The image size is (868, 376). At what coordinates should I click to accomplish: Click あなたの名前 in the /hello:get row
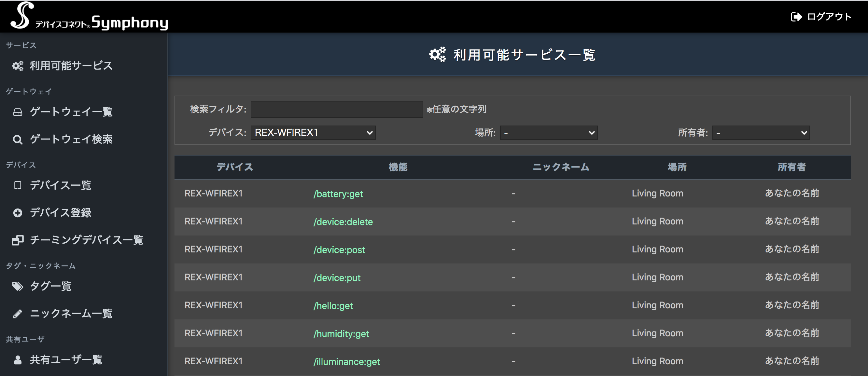pos(792,305)
